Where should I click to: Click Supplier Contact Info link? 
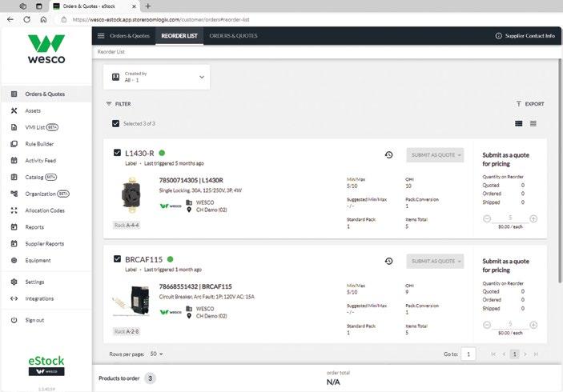525,36
